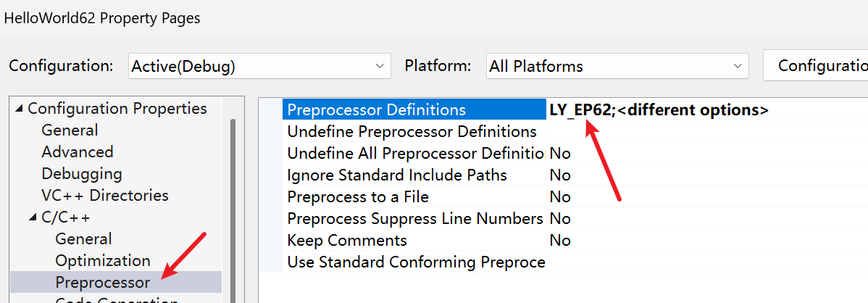Click the Configuration Manager button
The width and height of the screenshot is (868, 303).
(819, 66)
